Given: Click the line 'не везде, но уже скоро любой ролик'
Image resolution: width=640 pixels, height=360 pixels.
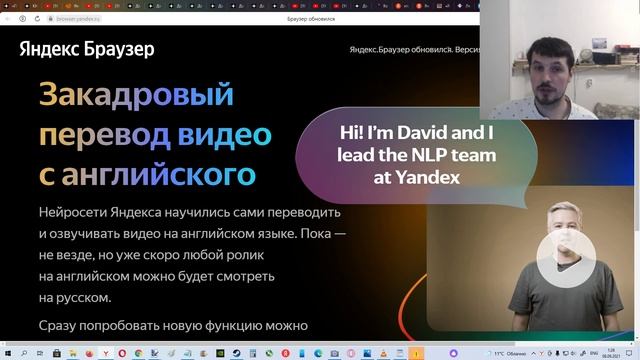Looking at the screenshot, I should tap(151, 255).
